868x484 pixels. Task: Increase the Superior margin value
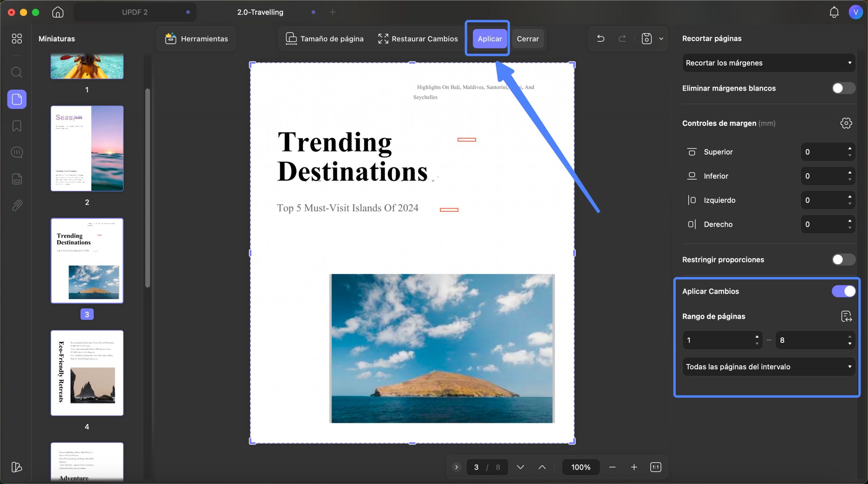point(850,148)
